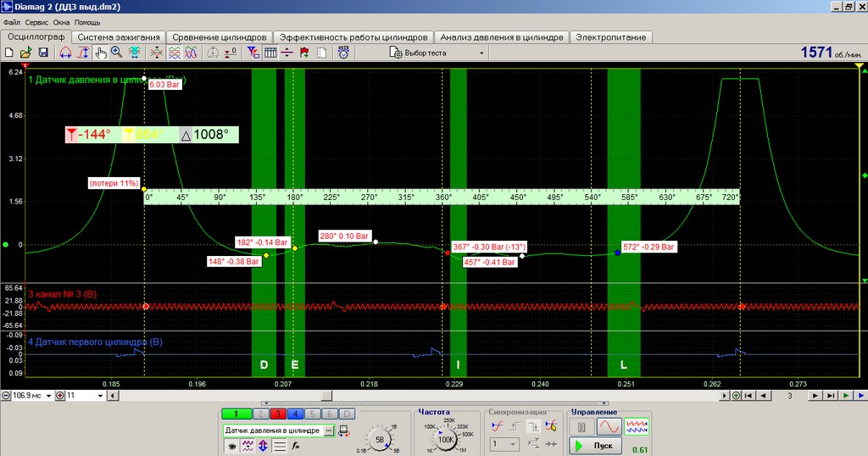Toggle gray channel 6 button
The height and width of the screenshot is (456, 868).
[x=330, y=414]
